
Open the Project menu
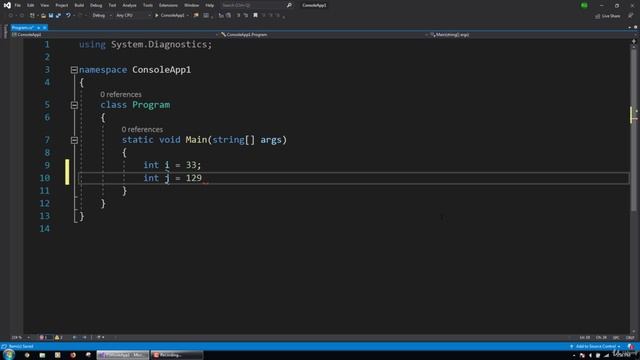point(62,5)
